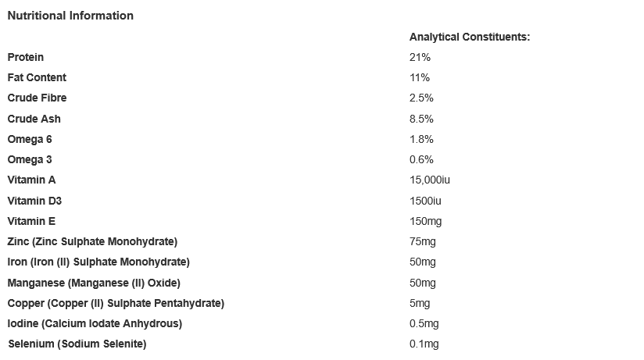Click the Crude Ash label
The image size is (644, 360).
point(34,119)
